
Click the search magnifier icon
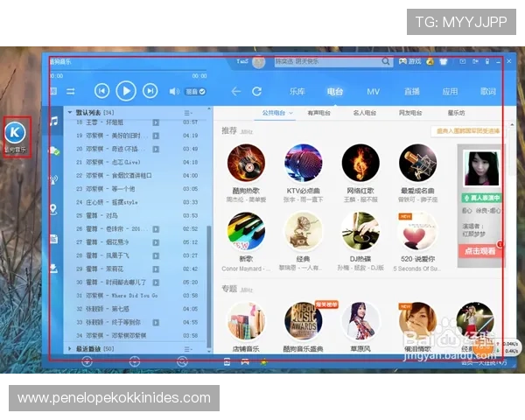[386, 62]
